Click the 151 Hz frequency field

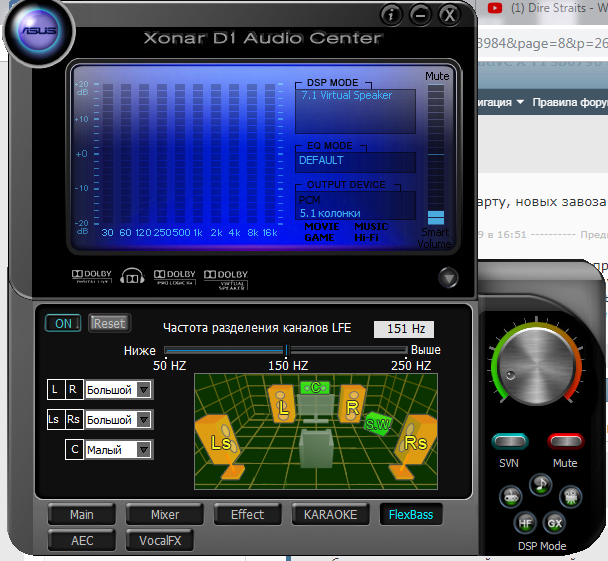pos(404,329)
